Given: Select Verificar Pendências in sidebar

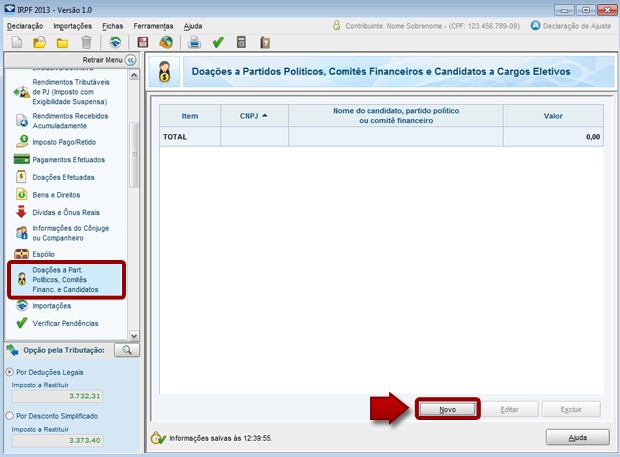Looking at the screenshot, I should [x=65, y=323].
